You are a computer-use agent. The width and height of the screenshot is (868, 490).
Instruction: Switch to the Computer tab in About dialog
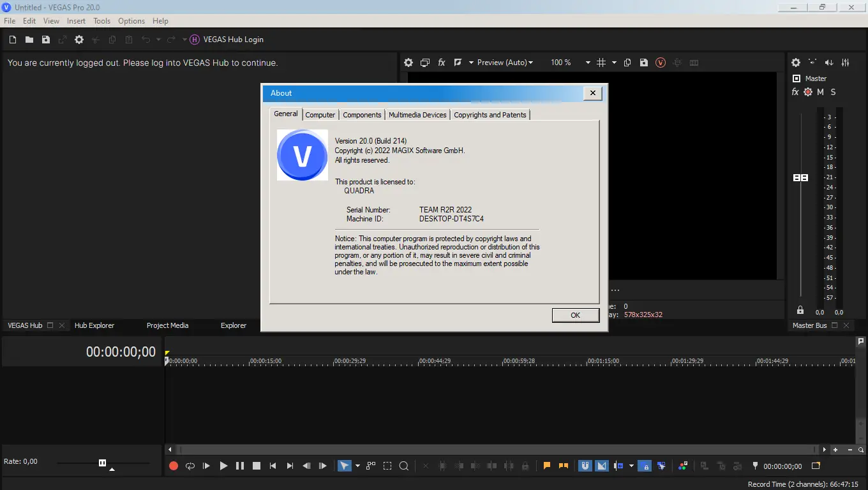pyautogui.click(x=320, y=115)
